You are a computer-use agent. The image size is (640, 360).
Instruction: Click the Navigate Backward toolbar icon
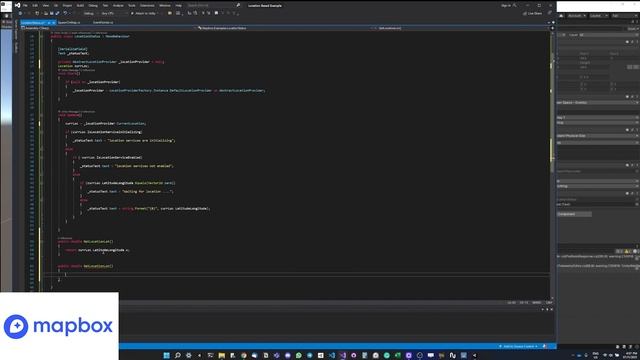(20, 13)
